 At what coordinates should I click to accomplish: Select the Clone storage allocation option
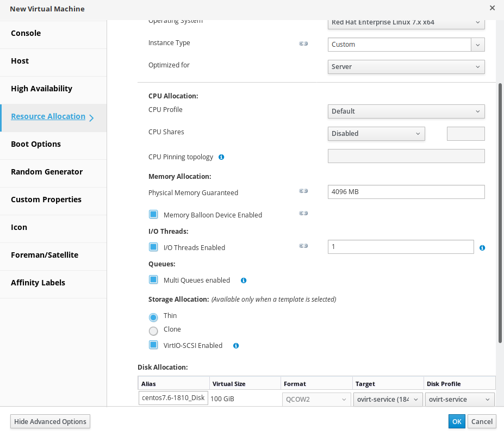(153, 331)
